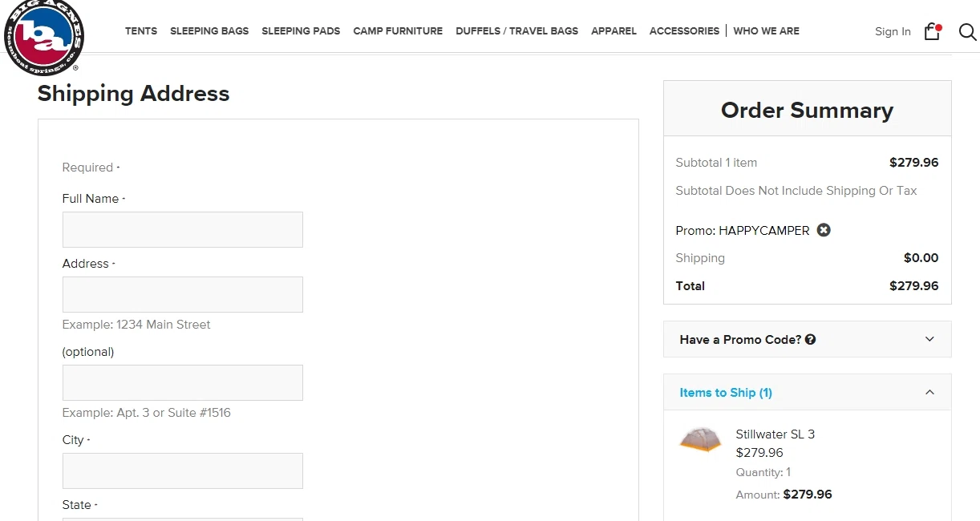The height and width of the screenshot is (521, 980).
Task: Open the Apparel menu
Action: click(614, 31)
